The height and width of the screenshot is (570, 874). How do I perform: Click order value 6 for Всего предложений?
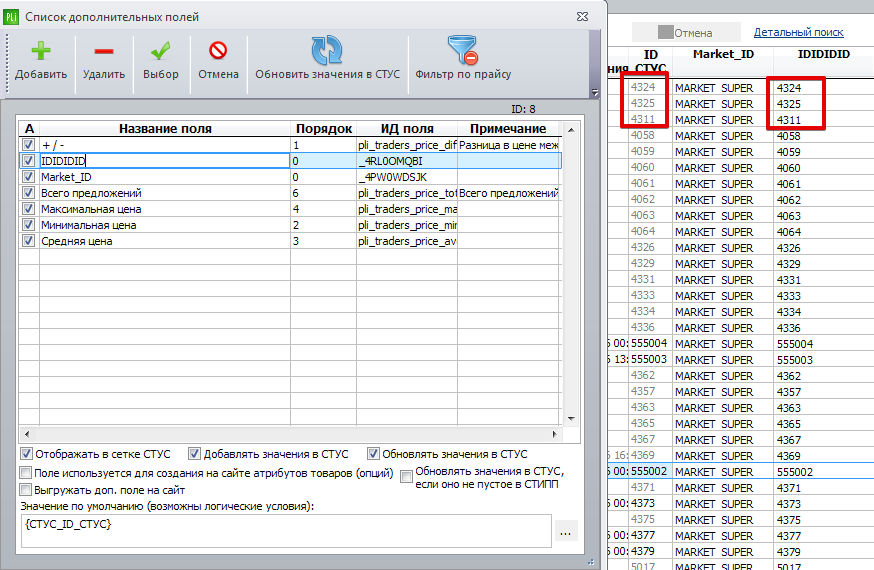(x=323, y=193)
